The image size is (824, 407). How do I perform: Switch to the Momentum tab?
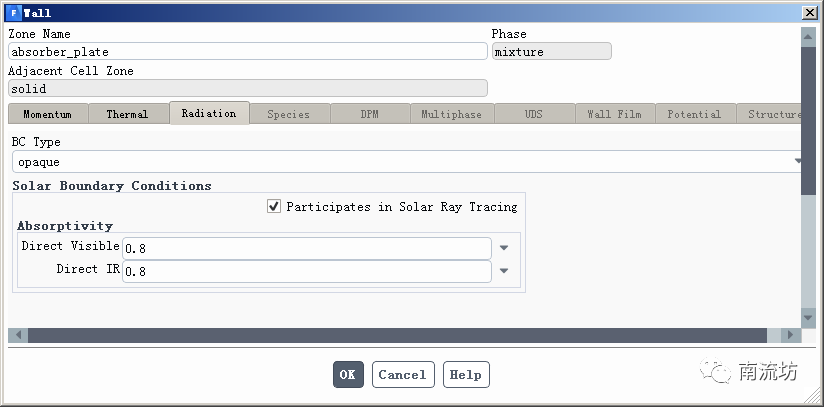pos(47,114)
